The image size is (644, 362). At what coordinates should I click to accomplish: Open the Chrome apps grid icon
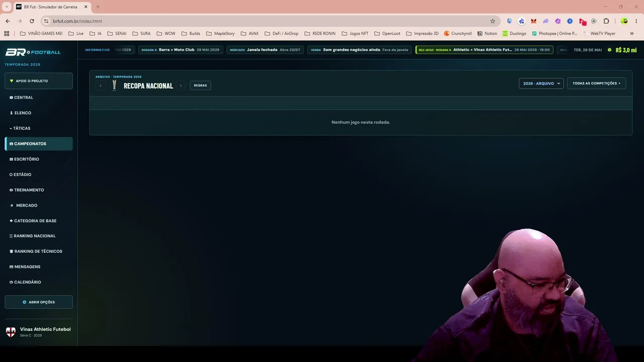[7, 34]
